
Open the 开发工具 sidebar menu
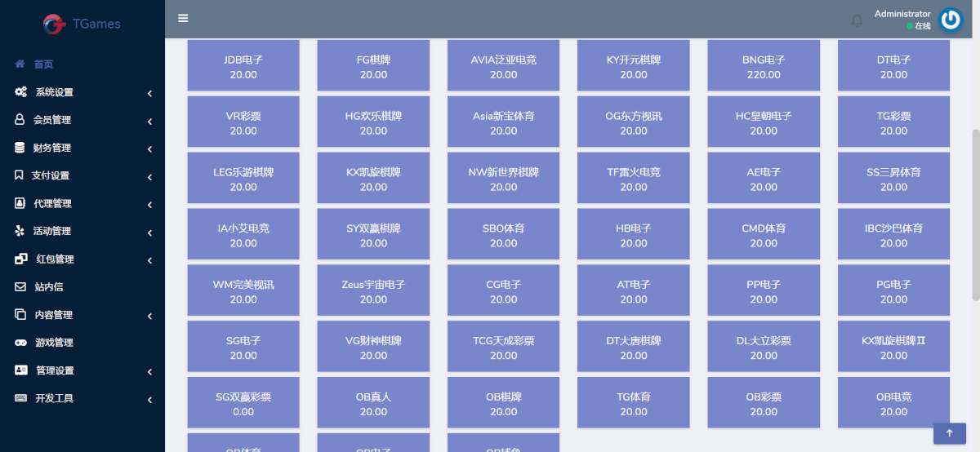(x=54, y=398)
